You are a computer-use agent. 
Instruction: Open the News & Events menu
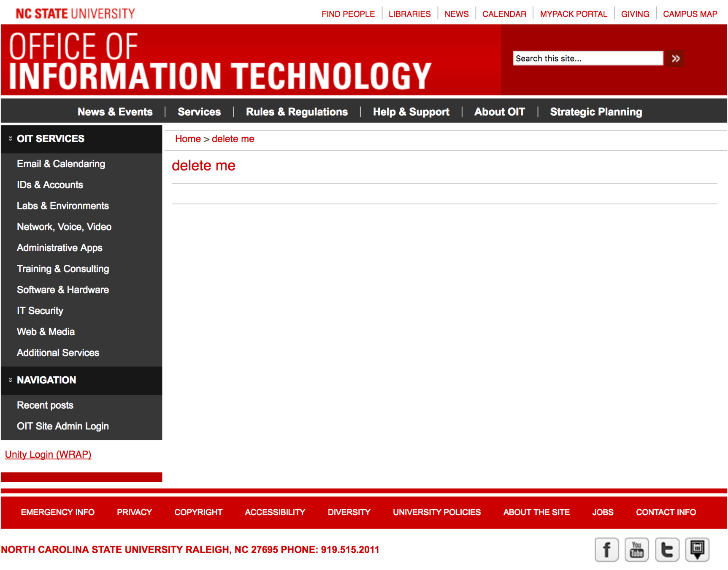pos(115,112)
